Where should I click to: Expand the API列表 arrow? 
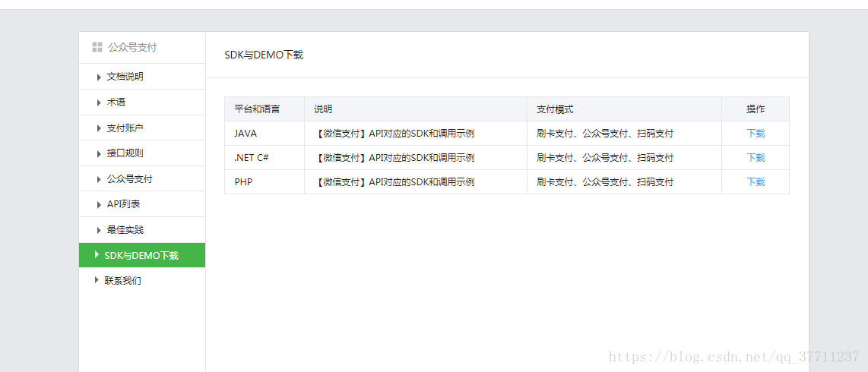tap(99, 204)
